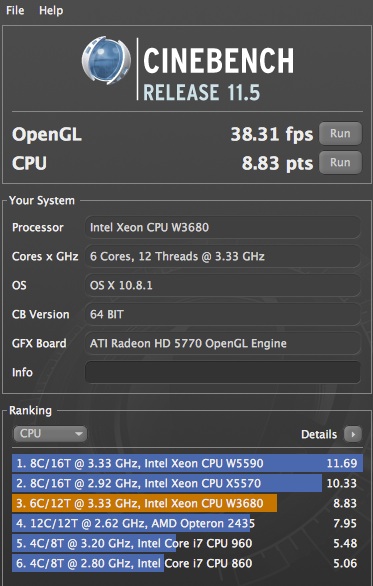Click the Cores x GHz field

223,256
